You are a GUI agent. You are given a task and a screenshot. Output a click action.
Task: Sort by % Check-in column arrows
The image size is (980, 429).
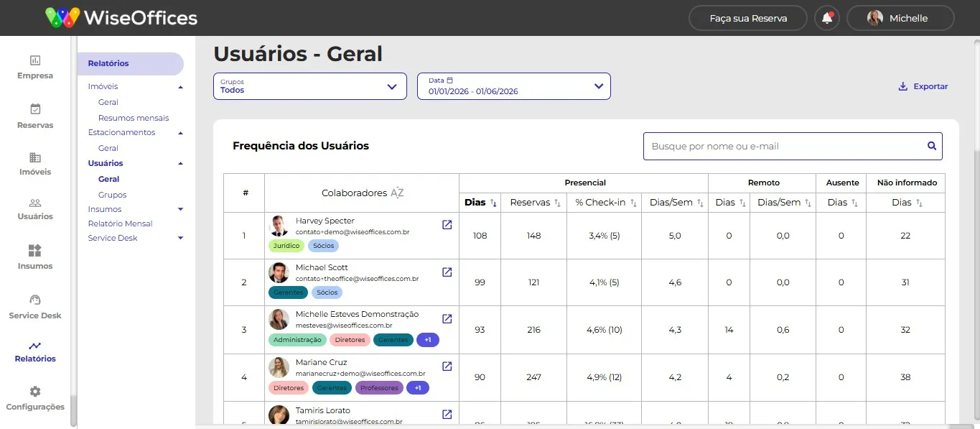tap(633, 203)
